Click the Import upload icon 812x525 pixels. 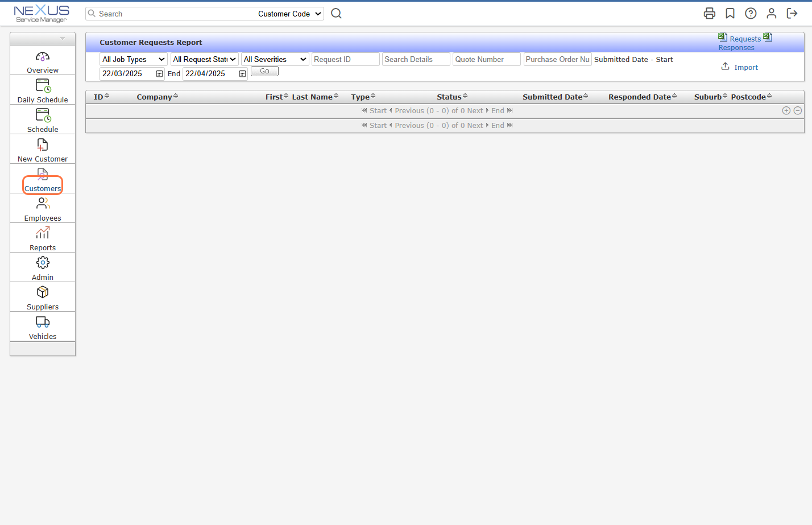tap(726, 67)
